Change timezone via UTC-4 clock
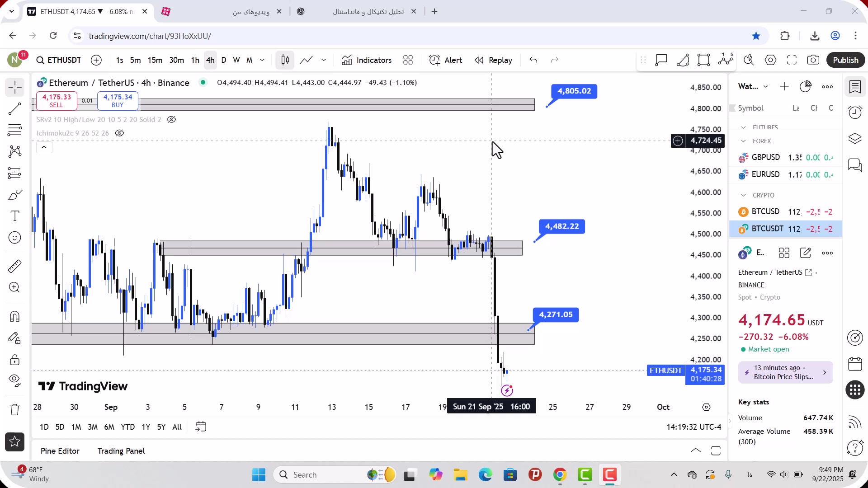Image resolution: width=868 pixels, height=488 pixels. point(694,427)
